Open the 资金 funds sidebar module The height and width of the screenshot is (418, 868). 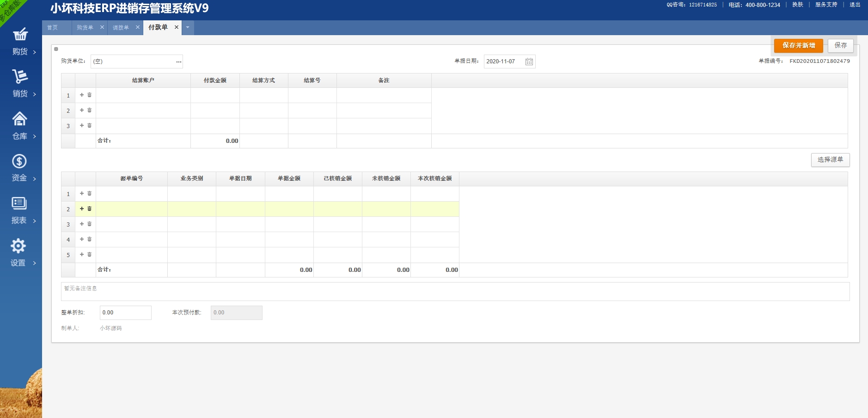point(20,168)
